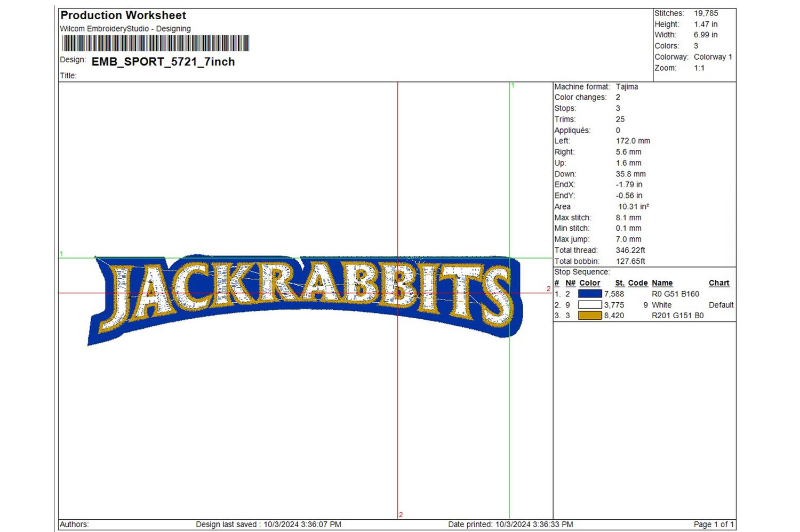Click the Colorway 1 value
The width and height of the screenshot is (800, 532).
click(x=713, y=57)
